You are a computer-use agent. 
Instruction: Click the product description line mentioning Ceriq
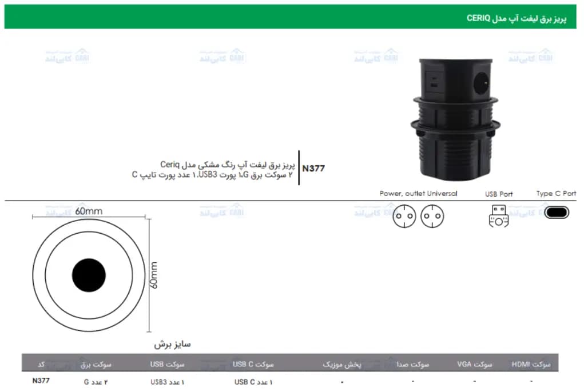click(x=228, y=165)
